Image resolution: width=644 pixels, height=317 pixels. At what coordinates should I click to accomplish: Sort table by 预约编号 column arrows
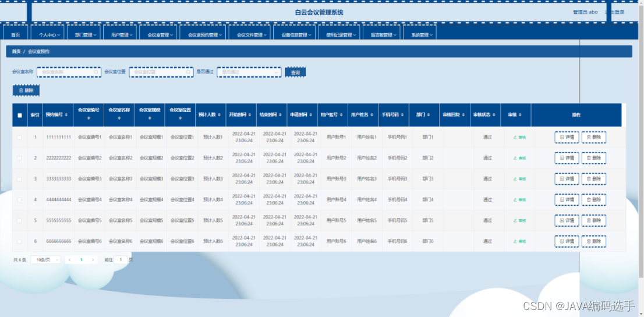pos(66,115)
